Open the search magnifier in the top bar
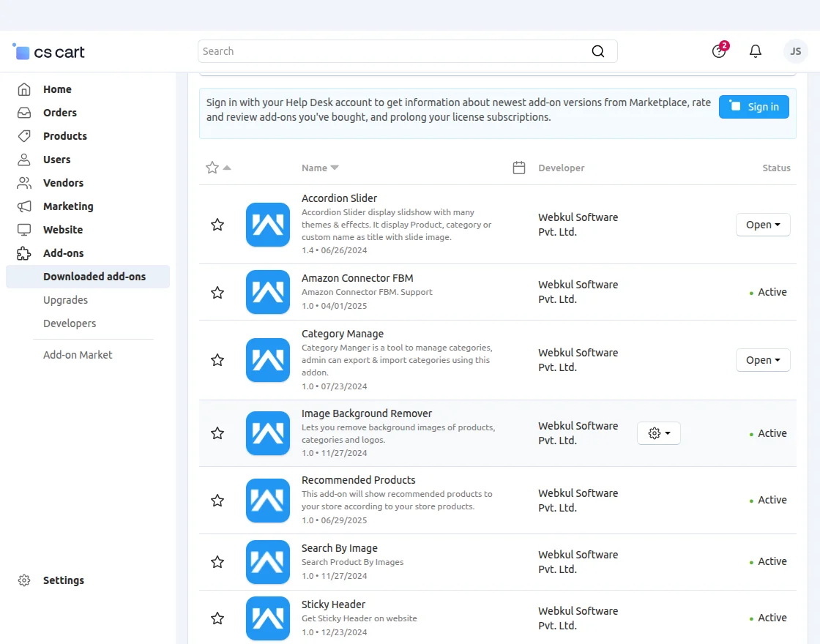820x644 pixels. 597,50
